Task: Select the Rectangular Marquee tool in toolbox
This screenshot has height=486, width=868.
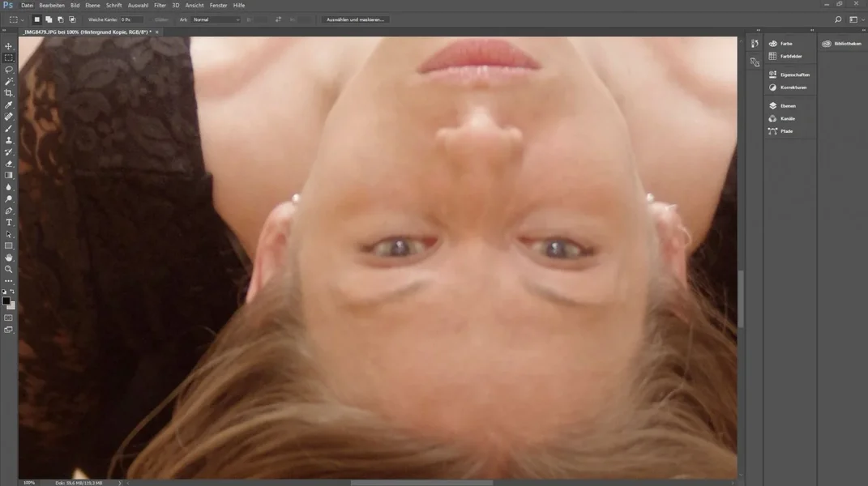Action: 8,58
